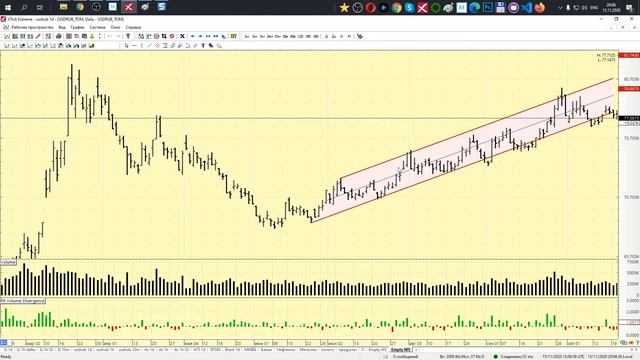This screenshot has width=640, height=360.
Task: Click the current price label 77.5675 on the axis
Action: point(629,118)
